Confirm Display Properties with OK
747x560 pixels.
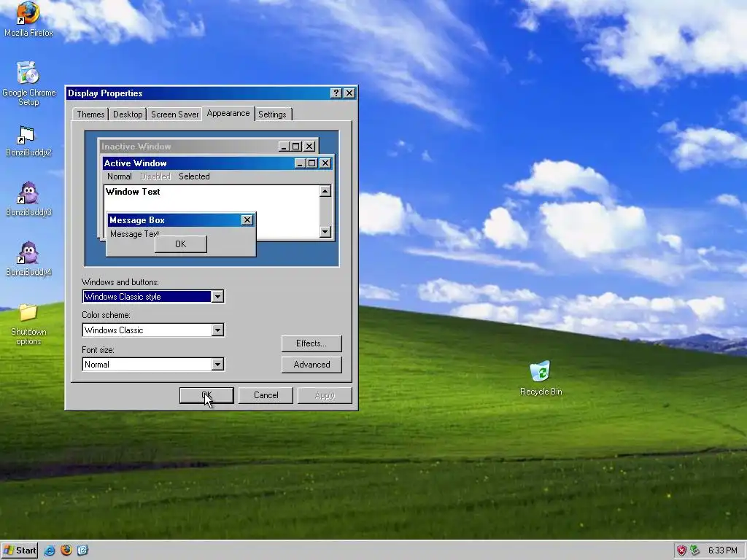[206, 395]
